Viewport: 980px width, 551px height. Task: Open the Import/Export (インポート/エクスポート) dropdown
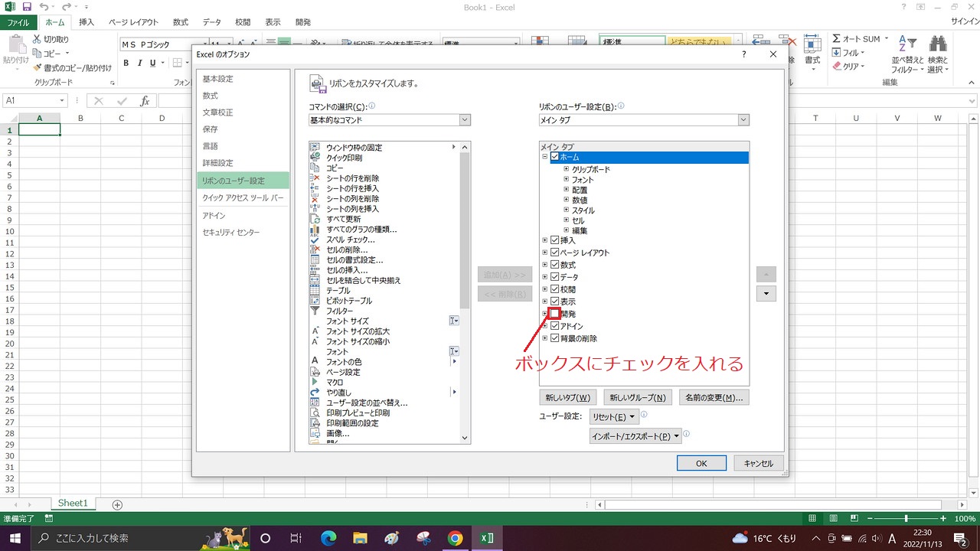(635, 436)
